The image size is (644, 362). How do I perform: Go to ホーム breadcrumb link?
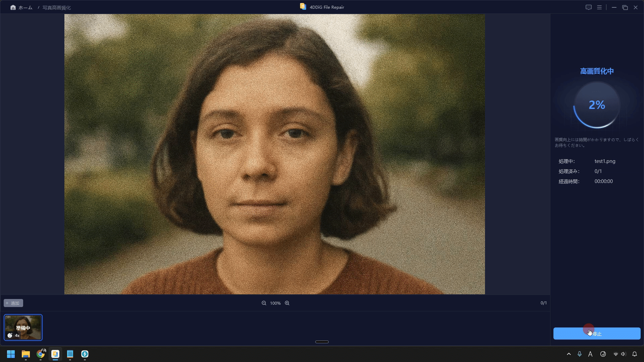[x=25, y=7]
